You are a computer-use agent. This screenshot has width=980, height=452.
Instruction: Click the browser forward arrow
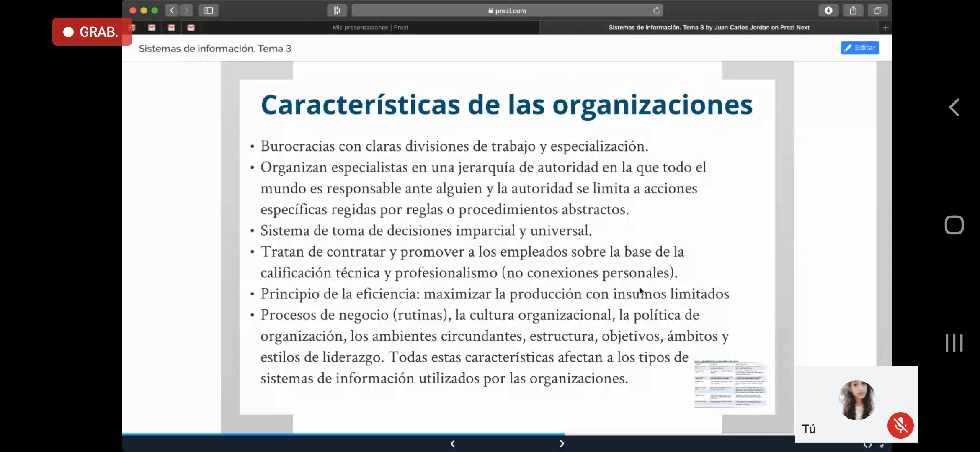pyautogui.click(x=186, y=10)
